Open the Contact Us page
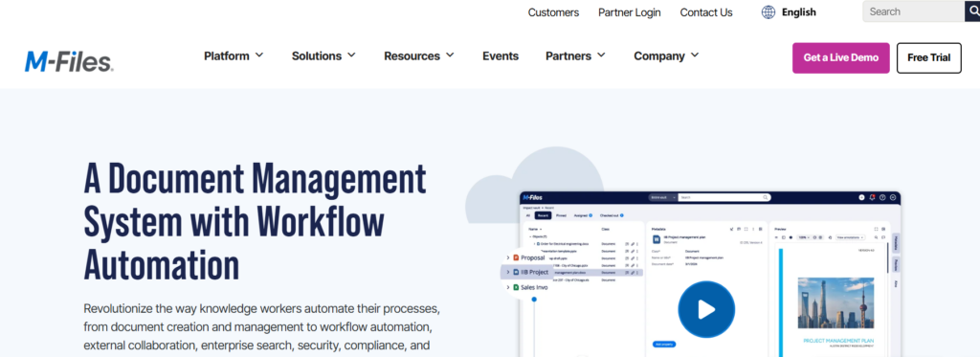980x357 pixels. pos(706,11)
